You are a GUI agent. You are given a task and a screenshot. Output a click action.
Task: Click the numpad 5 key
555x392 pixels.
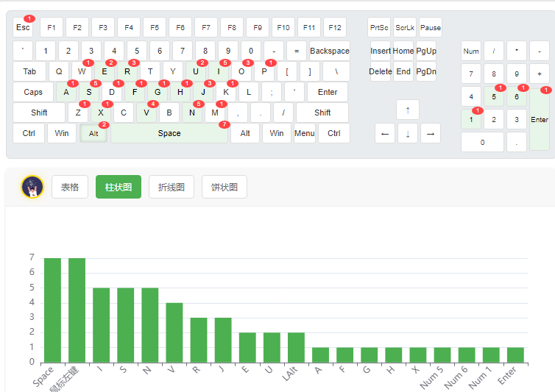click(494, 96)
